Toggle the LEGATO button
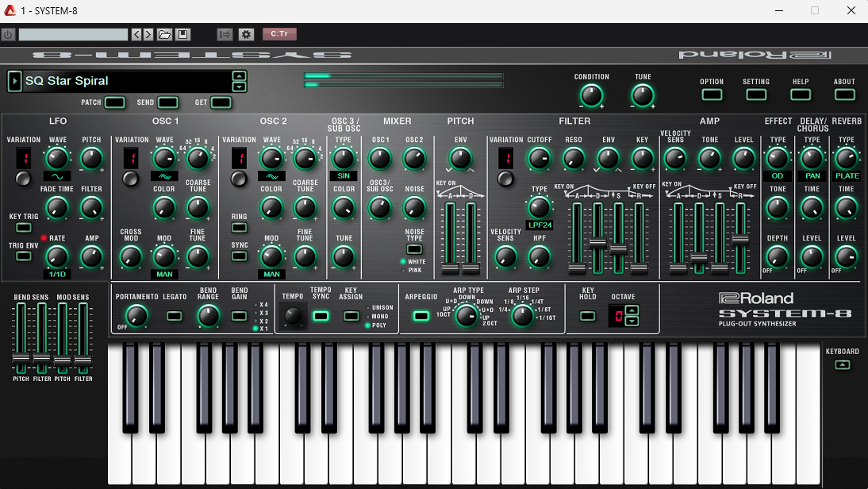The width and height of the screenshot is (868, 489). [175, 316]
